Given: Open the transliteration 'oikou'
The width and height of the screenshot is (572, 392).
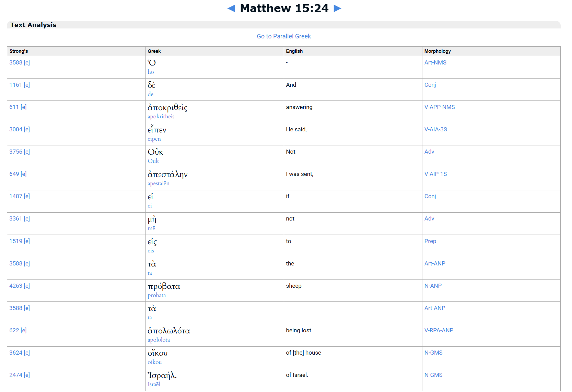Looking at the screenshot, I should (x=154, y=362).
